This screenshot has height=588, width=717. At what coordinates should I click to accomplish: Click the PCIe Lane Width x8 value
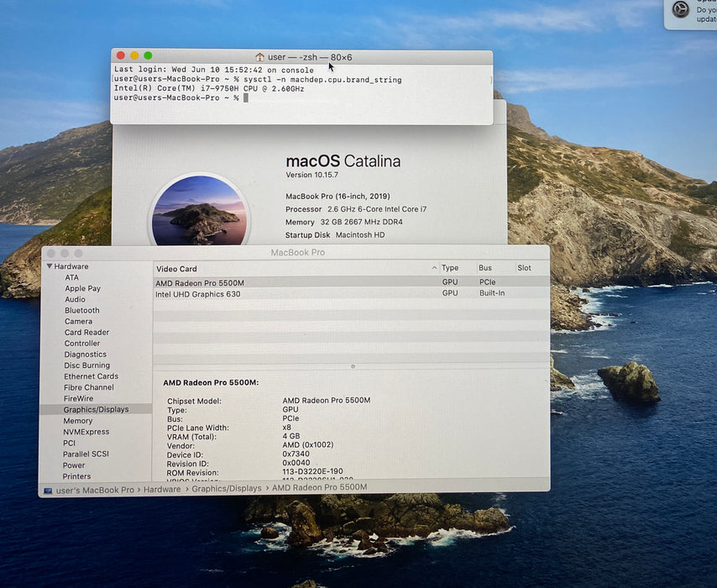[x=286, y=428]
